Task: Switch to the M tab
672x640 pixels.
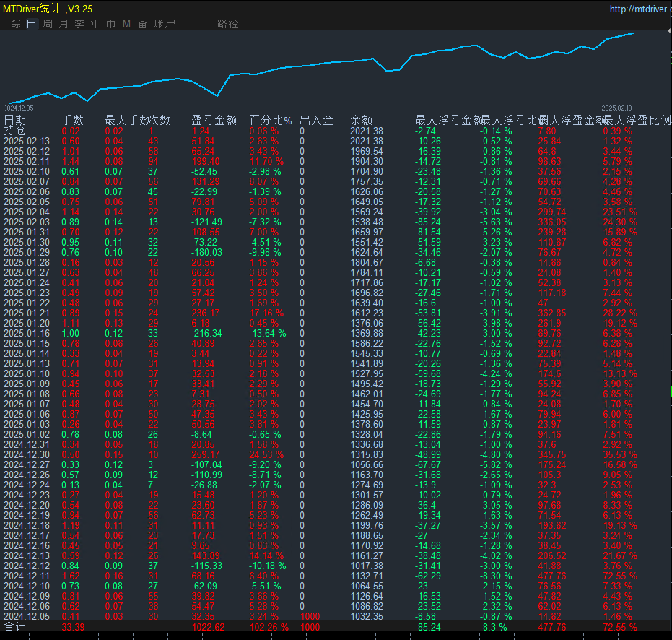Action: [126, 24]
